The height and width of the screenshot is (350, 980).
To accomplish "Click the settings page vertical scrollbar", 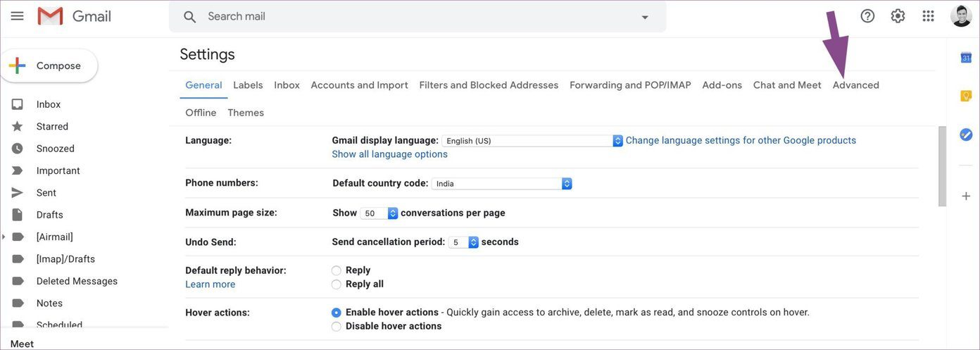I will 942,167.
